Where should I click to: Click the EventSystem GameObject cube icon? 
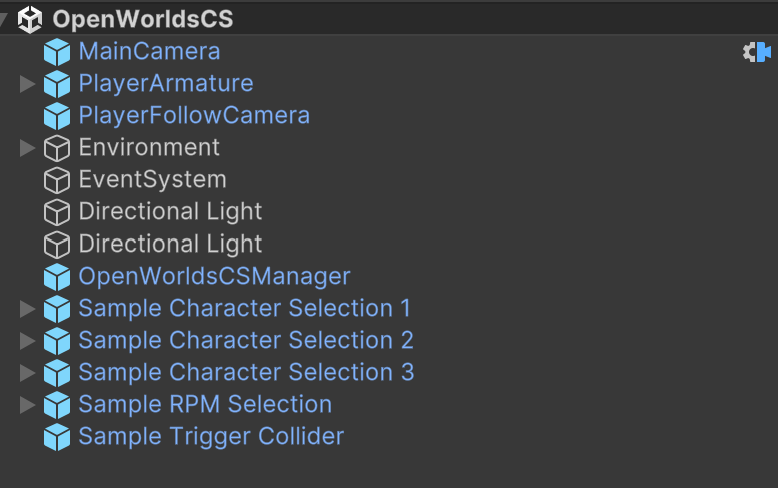pos(57,180)
